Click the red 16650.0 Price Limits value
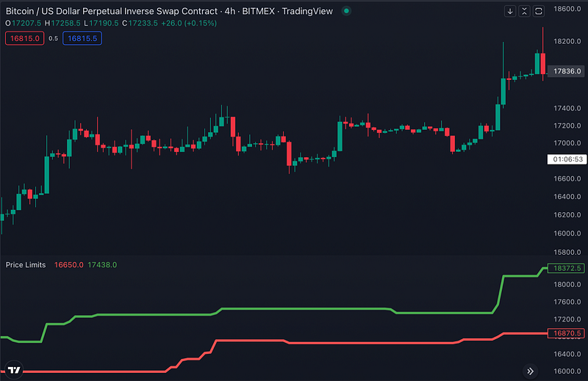Image resolution: width=588 pixels, height=381 pixels. coord(68,265)
